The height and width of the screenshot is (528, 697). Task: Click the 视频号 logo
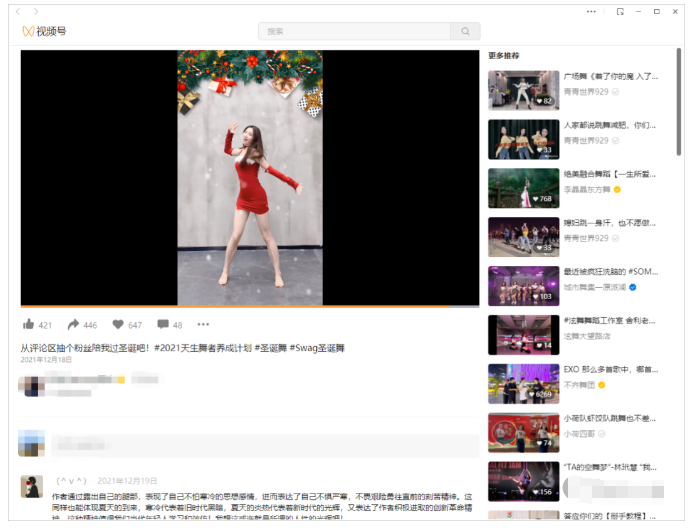click(x=44, y=31)
